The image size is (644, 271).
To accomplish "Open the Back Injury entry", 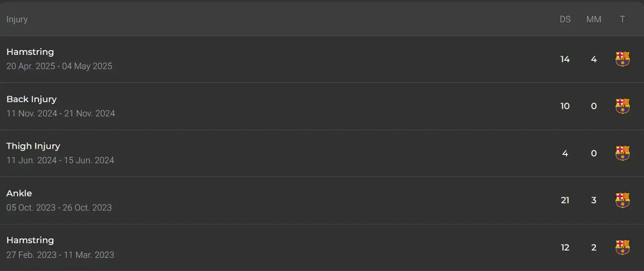I will tap(32, 99).
